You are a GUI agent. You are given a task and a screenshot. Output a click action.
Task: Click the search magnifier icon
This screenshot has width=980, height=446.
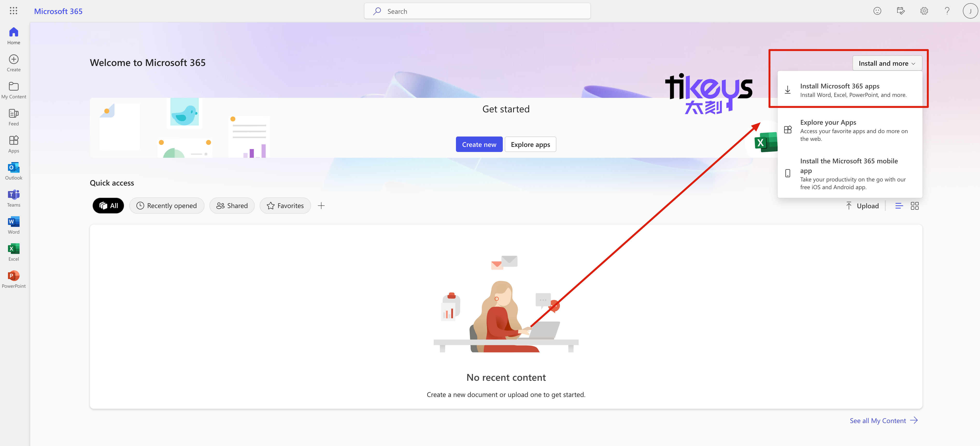pyautogui.click(x=377, y=11)
